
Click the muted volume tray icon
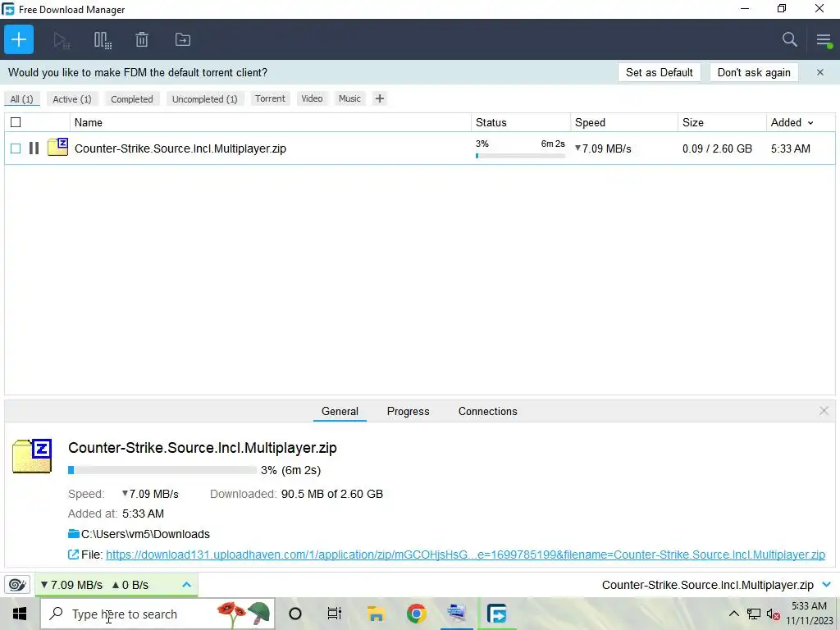[x=773, y=614]
